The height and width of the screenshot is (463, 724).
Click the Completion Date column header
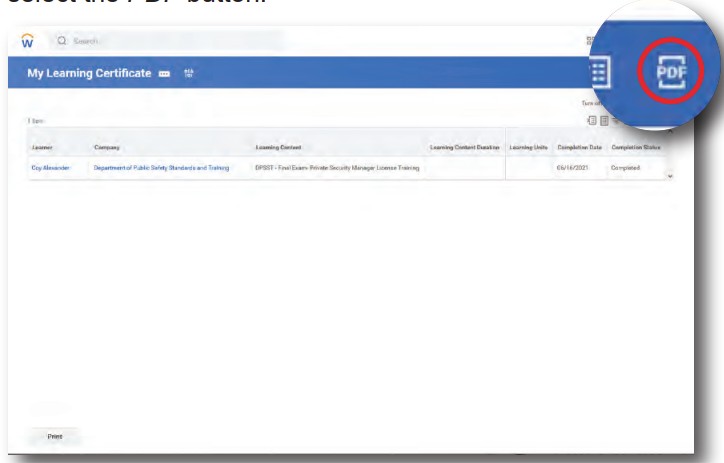coord(579,147)
